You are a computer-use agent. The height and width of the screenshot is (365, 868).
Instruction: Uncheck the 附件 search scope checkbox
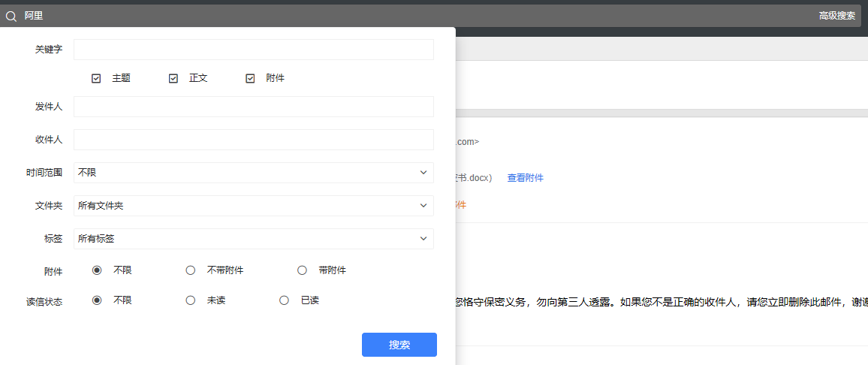click(250, 78)
